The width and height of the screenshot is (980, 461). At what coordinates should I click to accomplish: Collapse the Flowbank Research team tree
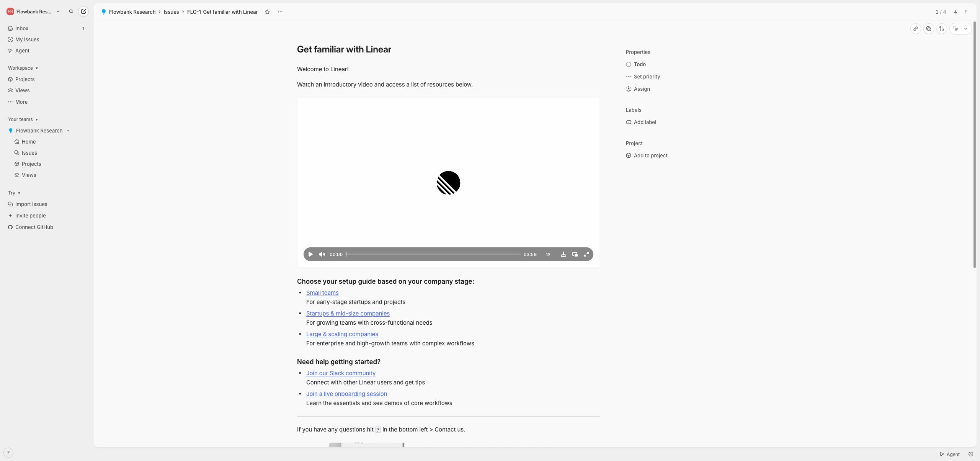pos(68,131)
